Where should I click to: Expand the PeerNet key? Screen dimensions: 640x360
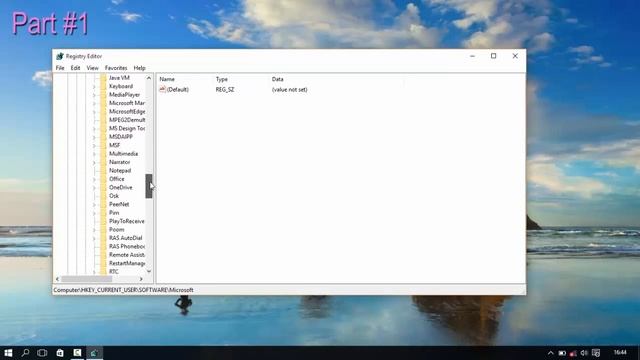click(94, 205)
